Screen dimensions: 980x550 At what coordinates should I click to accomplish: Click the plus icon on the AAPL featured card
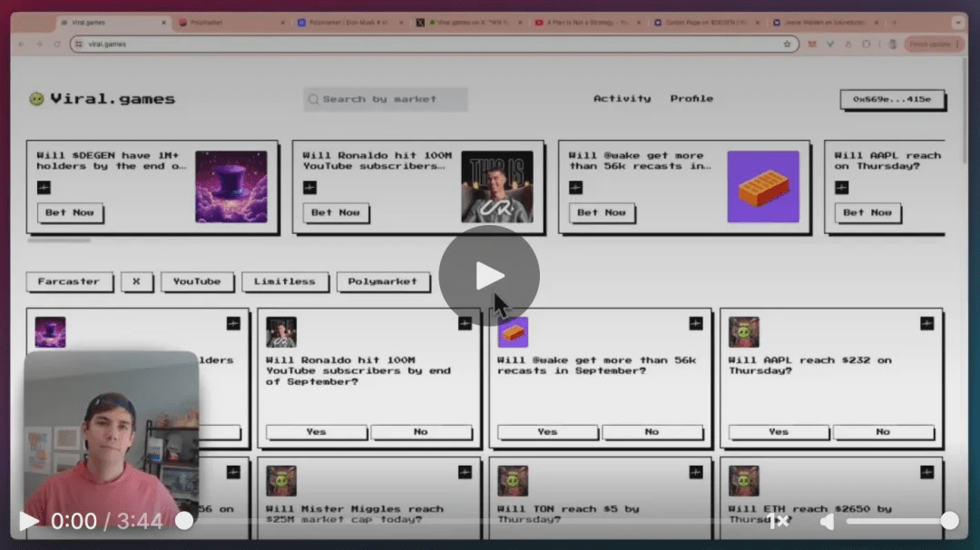point(841,188)
